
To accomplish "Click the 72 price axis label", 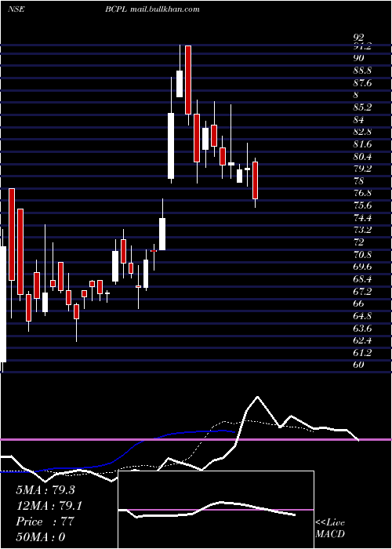I will point(359,242).
